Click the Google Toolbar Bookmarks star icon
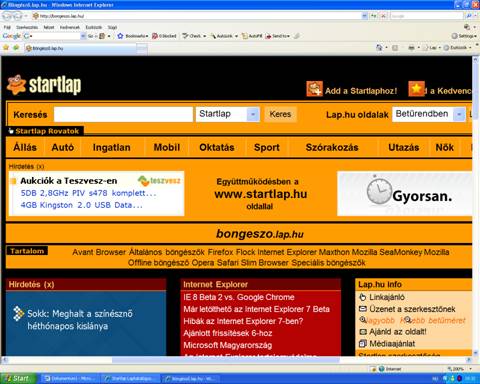 click(120, 36)
